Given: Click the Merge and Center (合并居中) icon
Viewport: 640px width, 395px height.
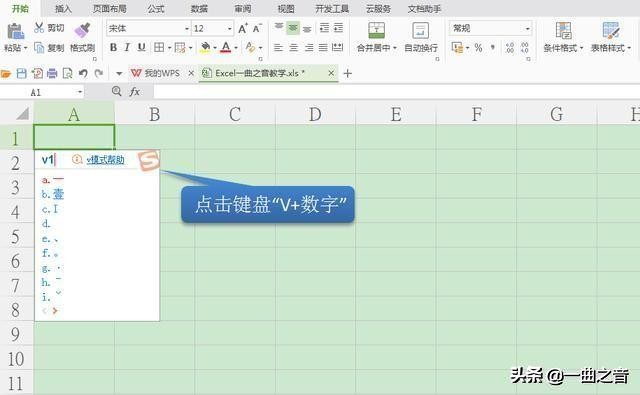Looking at the screenshot, I should [x=376, y=30].
